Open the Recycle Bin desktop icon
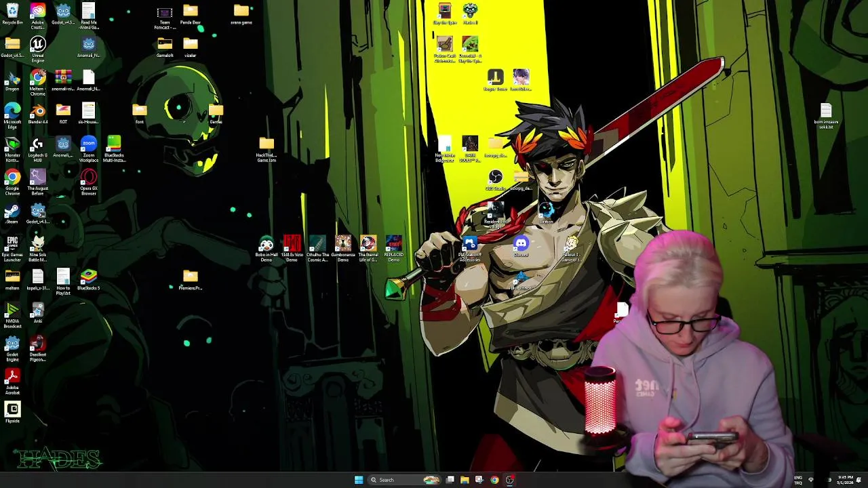 click(12, 14)
